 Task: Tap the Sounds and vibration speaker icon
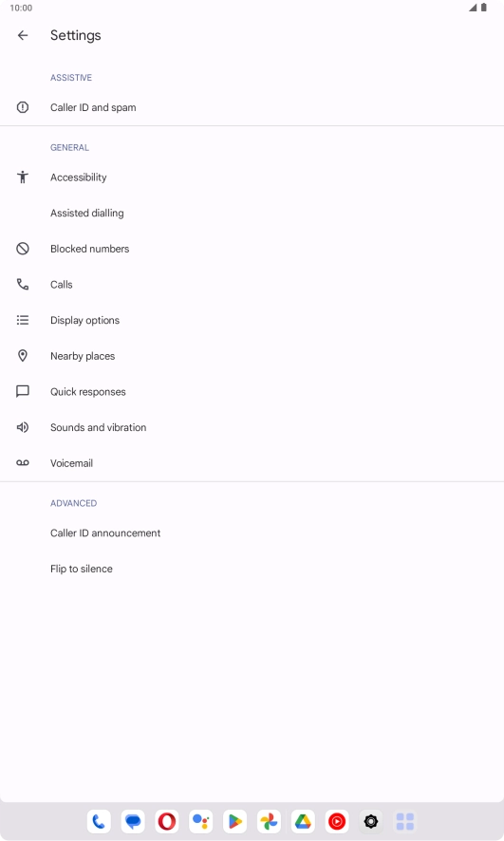click(x=23, y=427)
